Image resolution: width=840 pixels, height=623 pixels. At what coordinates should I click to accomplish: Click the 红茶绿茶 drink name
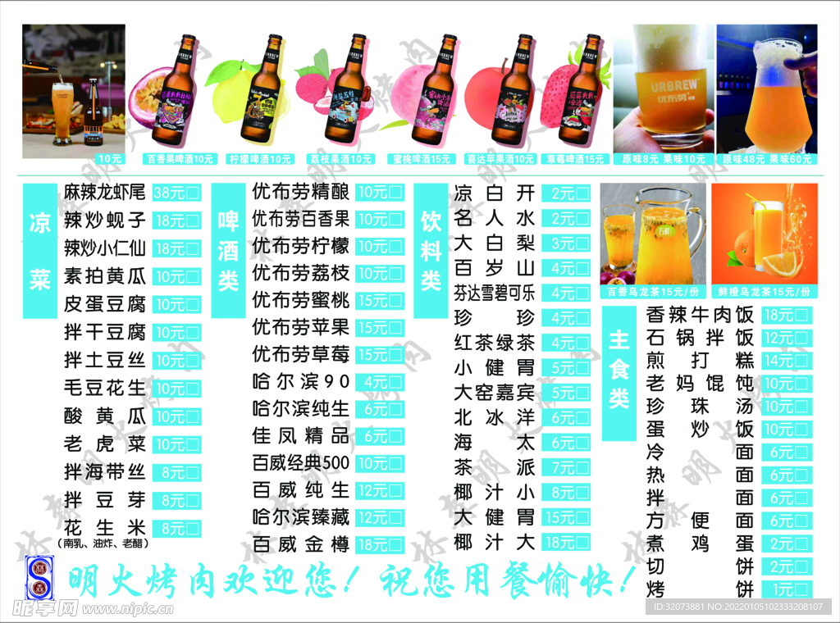(x=495, y=343)
